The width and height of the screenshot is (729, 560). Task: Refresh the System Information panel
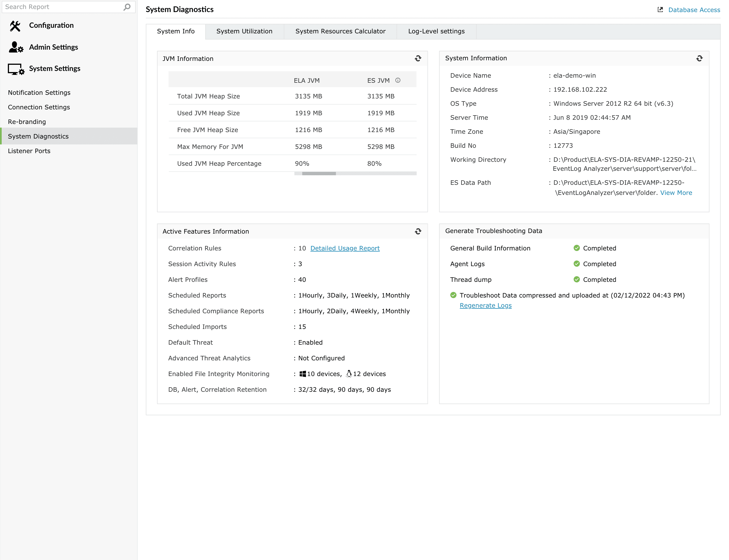[699, 59]
